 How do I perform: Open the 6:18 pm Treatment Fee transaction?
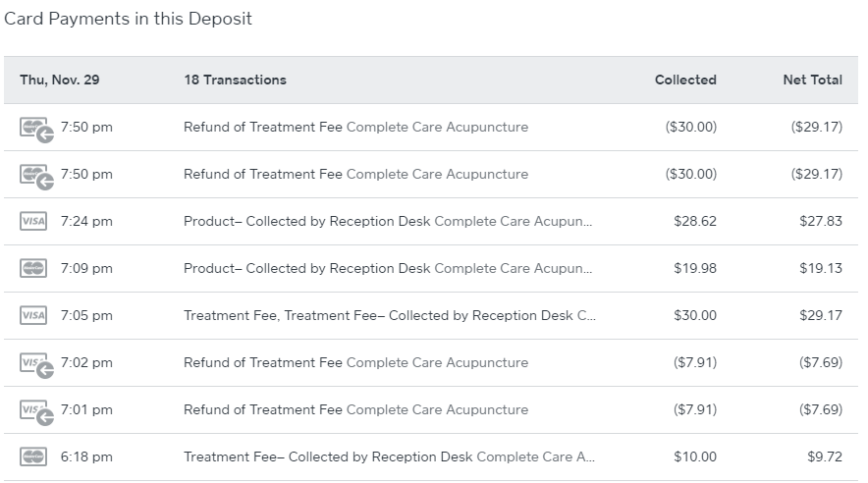coord(389,457)
